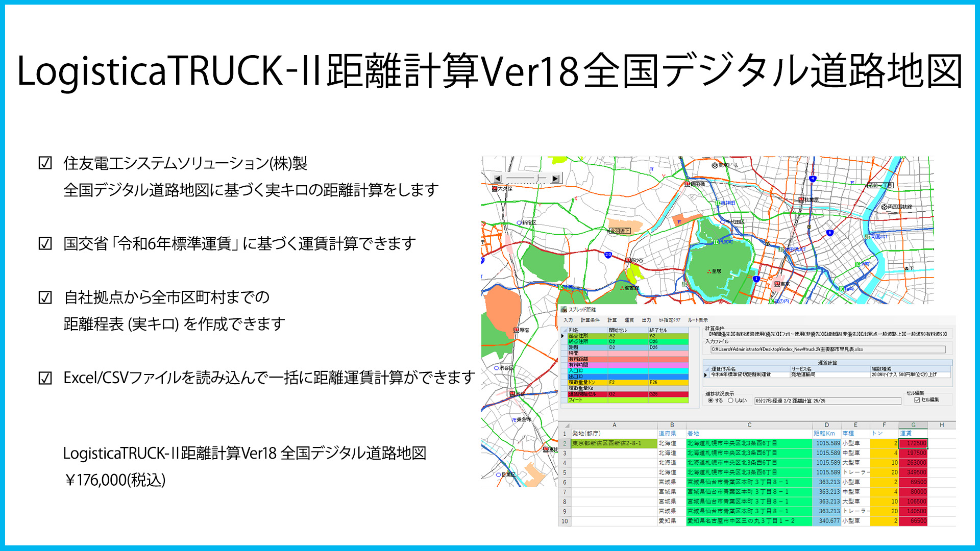Click map zoom left arrow button
The width and height of the screenshot is (980, 551).
498,179
